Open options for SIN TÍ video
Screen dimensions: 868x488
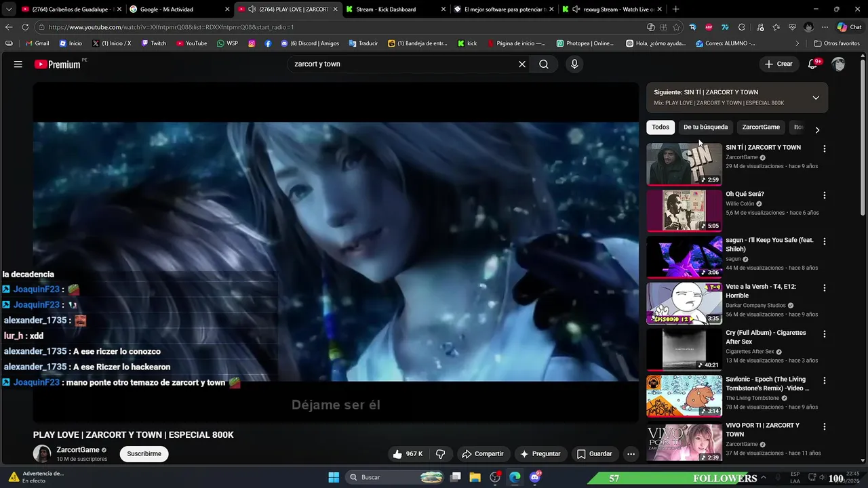(x=825, y=148)
